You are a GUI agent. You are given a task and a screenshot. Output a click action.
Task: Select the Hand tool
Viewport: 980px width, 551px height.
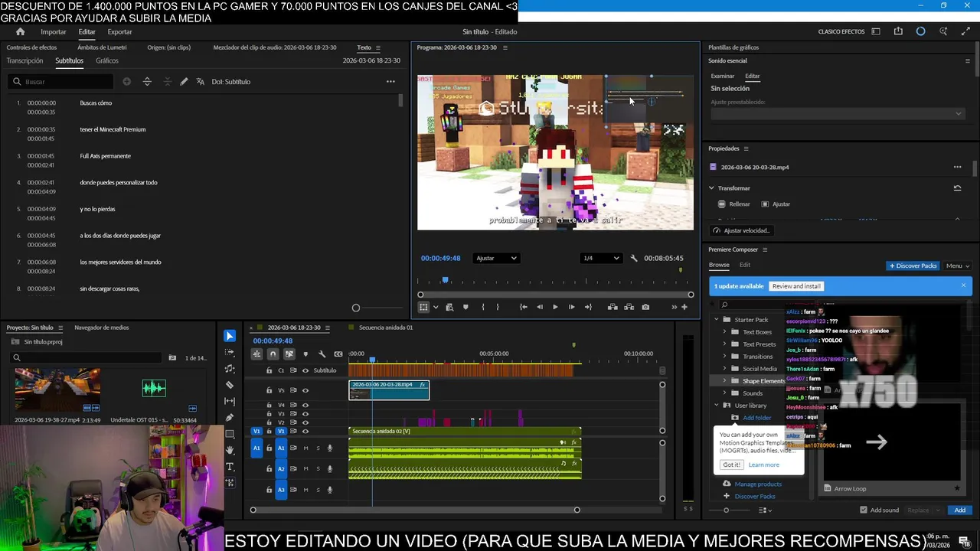pyautogui.click(x=230, y=450)
